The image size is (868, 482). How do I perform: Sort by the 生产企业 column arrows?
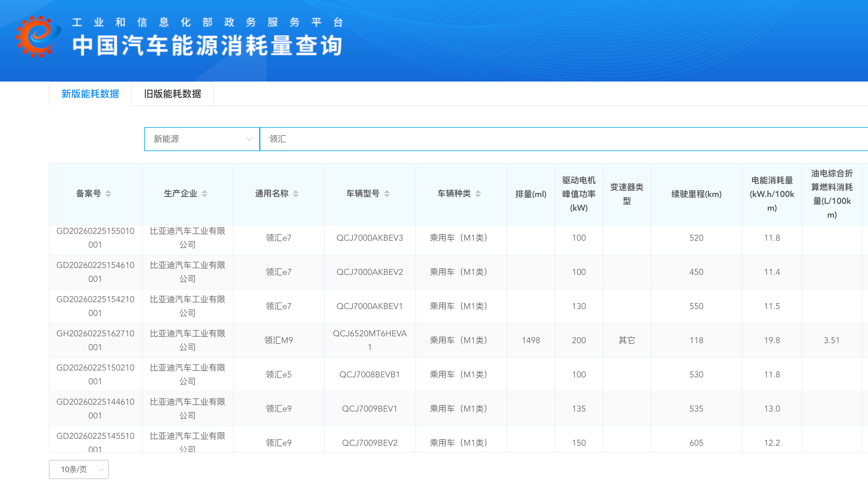[x=205, y=194]
